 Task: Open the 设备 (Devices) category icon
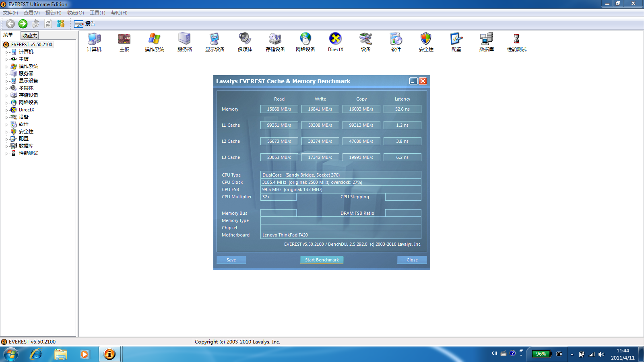point(366,42)
